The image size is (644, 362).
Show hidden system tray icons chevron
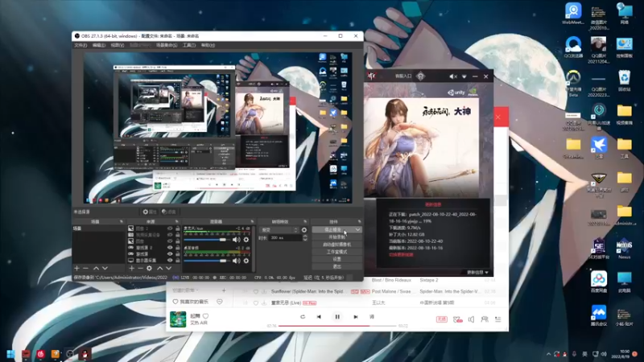tap(548, 354)
